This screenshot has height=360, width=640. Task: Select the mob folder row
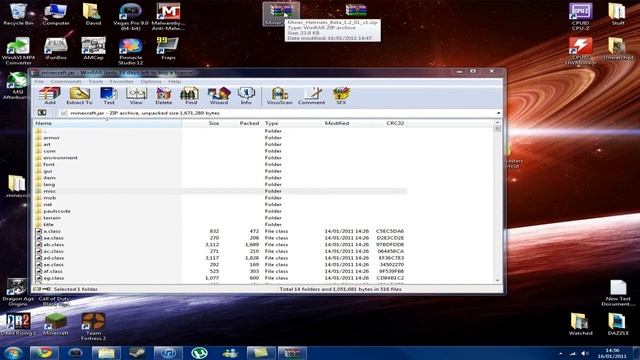pos(220,198)
